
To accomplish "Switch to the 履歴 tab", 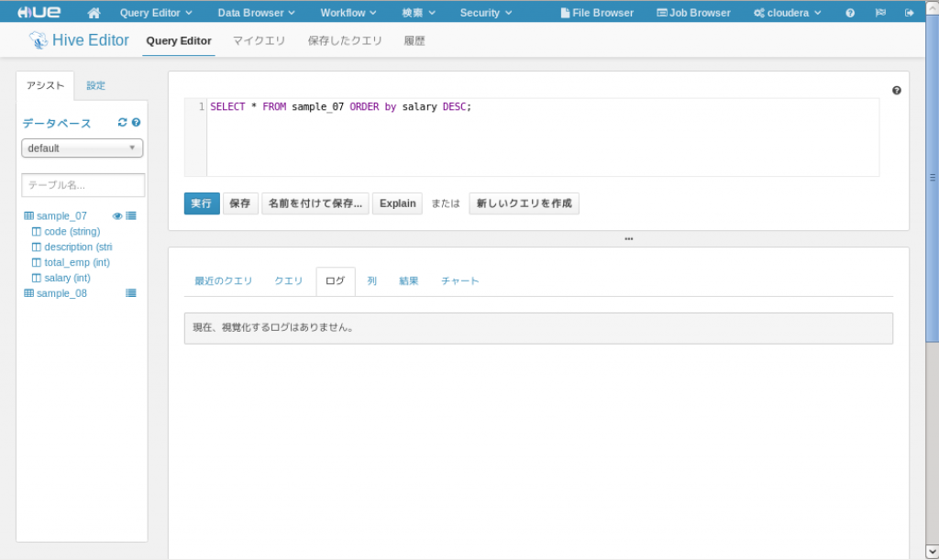I will (x=414, y=40).
